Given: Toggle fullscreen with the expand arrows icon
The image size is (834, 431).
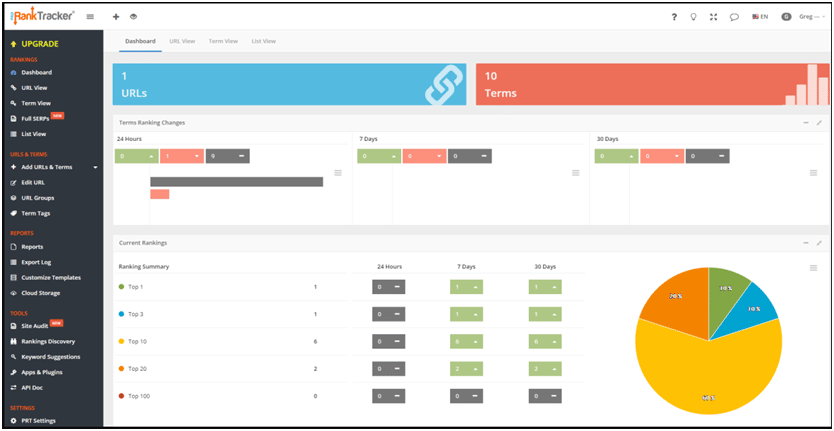Looking at the screenshot, I should coord(713,17).
